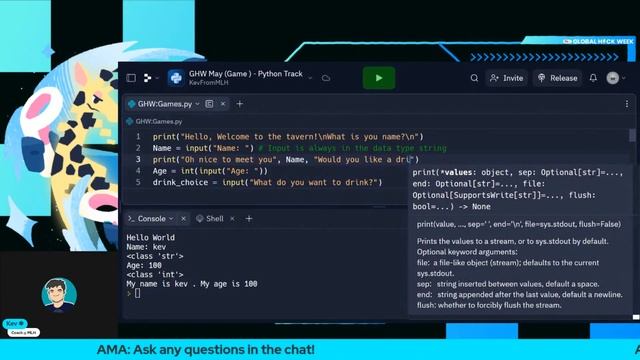This screenshot has height=360, width=640.
Task: Close the Console tab
Action: click(x=183, y=219)
